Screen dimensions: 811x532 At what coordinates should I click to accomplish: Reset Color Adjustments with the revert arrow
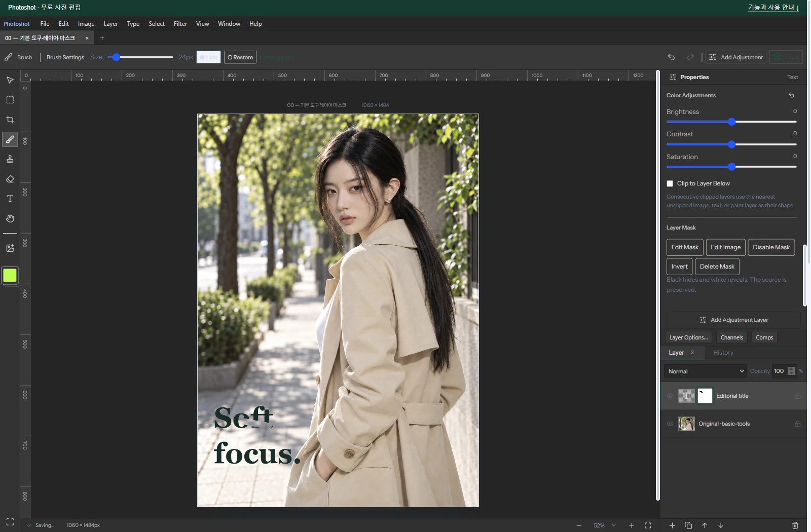(x=791, y=95)
